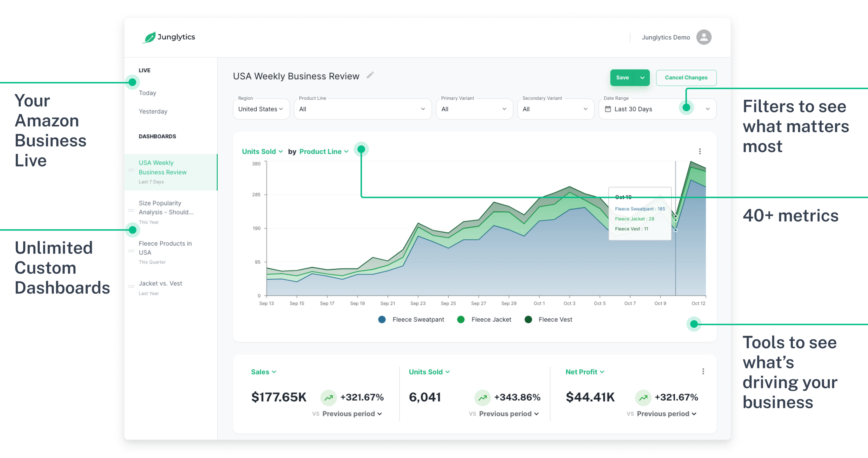The image size is (868, 458).
Task: Toggle the Fleece Sweatpant legend series
Action: click(x=418, y=320)
